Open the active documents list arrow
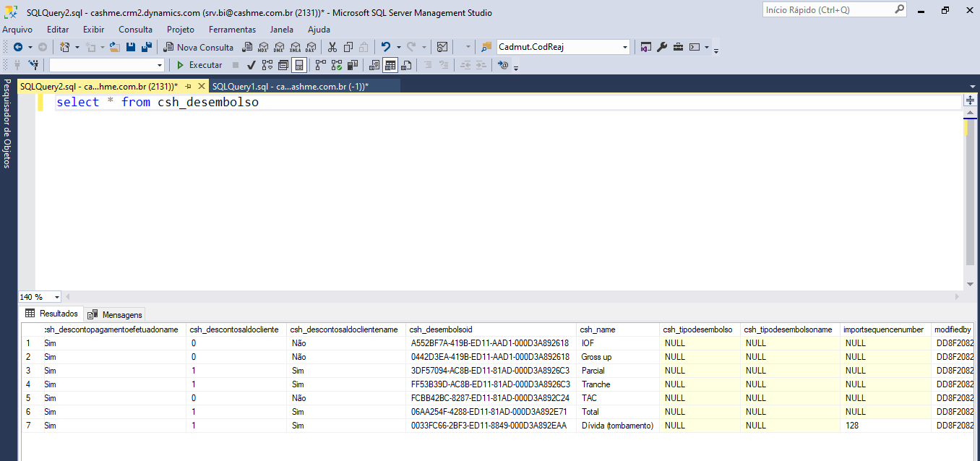Image resolution: width=980 pixels, height=461 pixels. pyautogui.click(x=972, y=86)
